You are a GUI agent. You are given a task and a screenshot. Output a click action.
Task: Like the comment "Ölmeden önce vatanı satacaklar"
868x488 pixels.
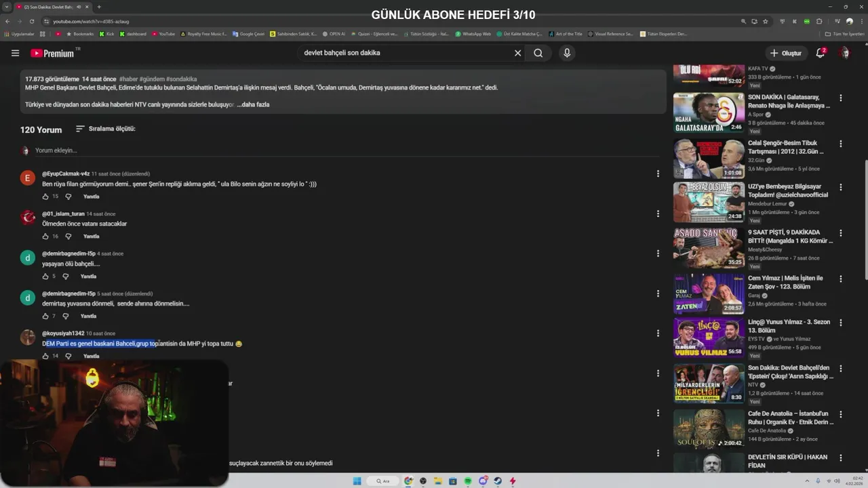click(45, 237)
